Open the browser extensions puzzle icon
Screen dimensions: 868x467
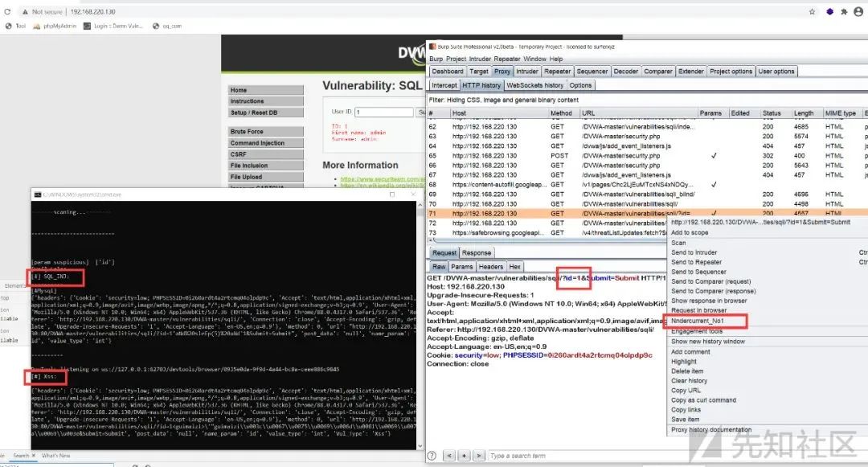pos(844,11)
